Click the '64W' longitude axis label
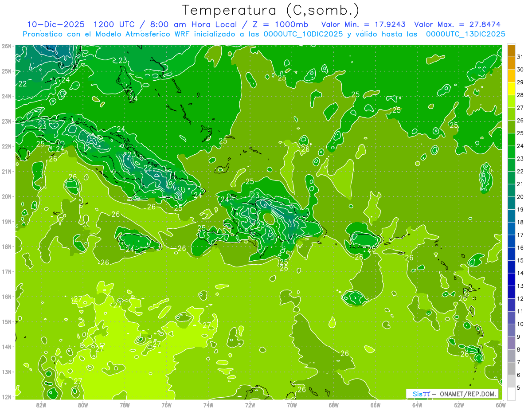The height and width of the screenshot is (411, 532). [x=417, y=405]
